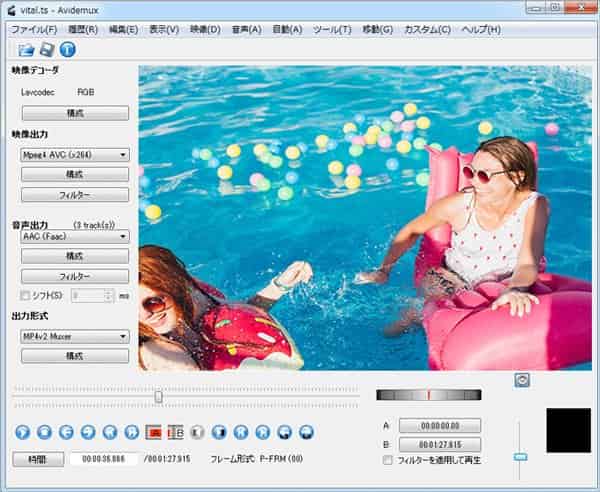Viewport: 600px width, 492px height.
Task: Open the AAC (Faac) audio output dropdown
Action: pyautogui.click(x=75, y=236)
